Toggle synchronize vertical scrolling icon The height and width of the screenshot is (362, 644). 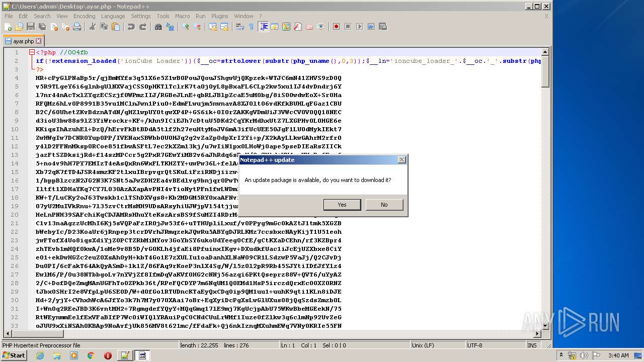[212, 27]
